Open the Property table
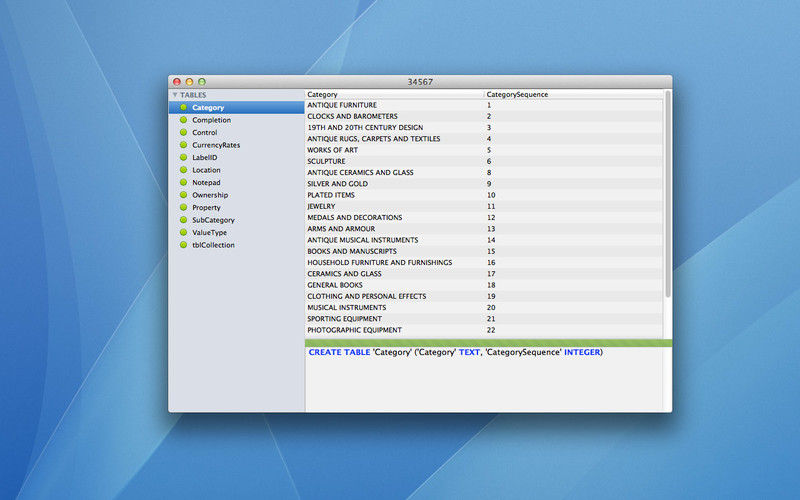Viewport: 800px width, 500px height. 237,208
